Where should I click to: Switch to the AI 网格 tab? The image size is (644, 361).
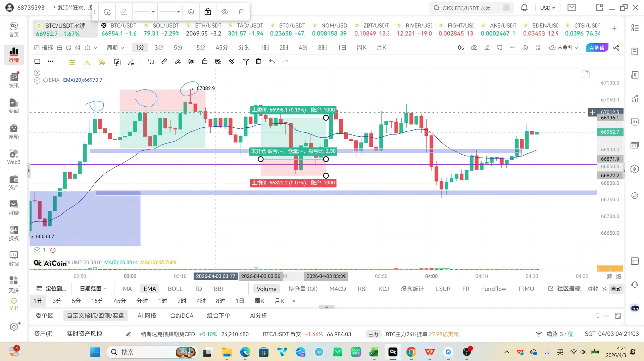(x=147, y=316)
